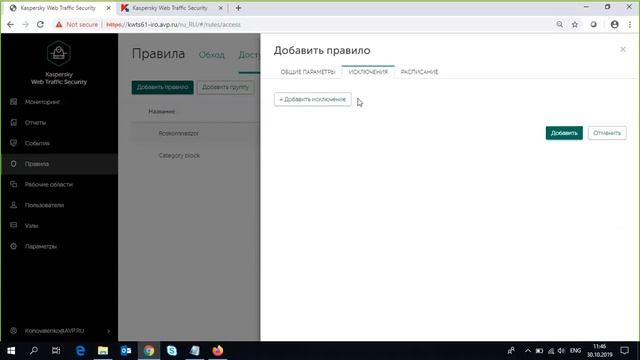Select the Правила sidebar item
Viewport: 640px width, 360px height.
(x=59, y=164)
